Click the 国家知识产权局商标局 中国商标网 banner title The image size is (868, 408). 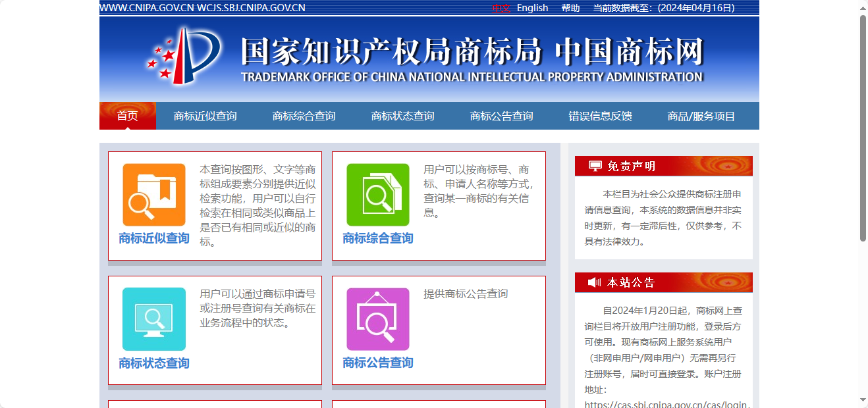click(x=472, y=52)
